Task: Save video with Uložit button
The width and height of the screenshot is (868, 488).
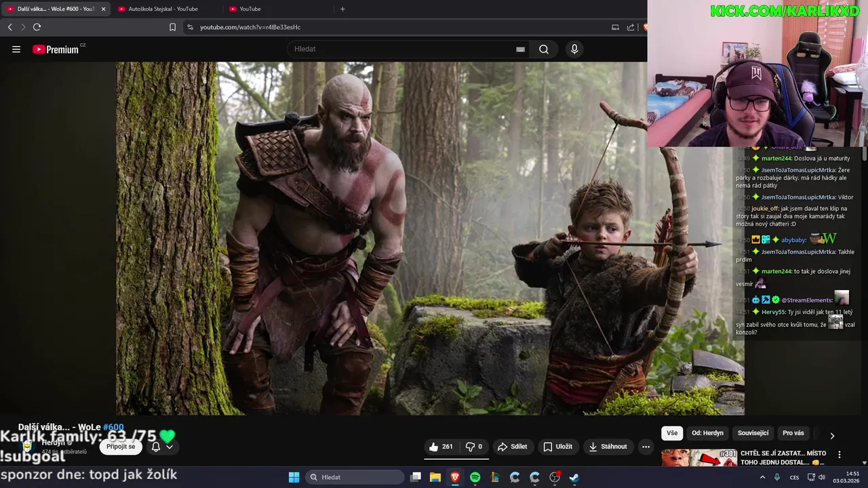Action: tap(558, 447)
